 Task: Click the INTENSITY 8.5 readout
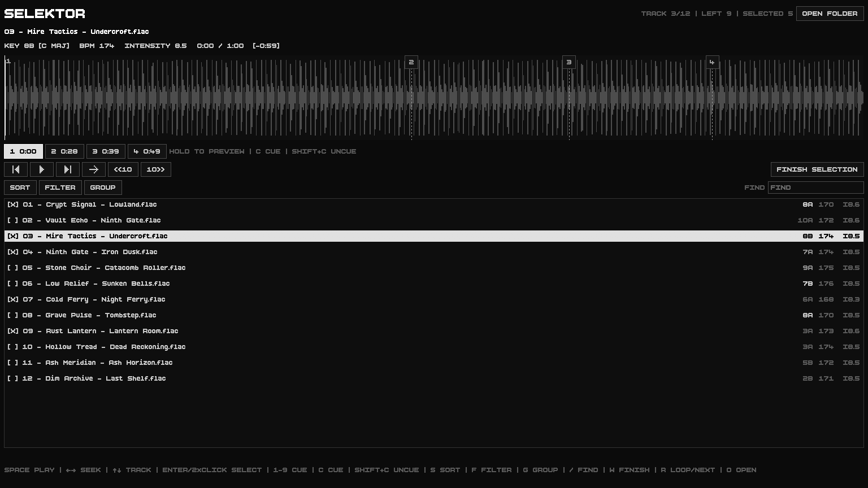click(x=155, y=46)
